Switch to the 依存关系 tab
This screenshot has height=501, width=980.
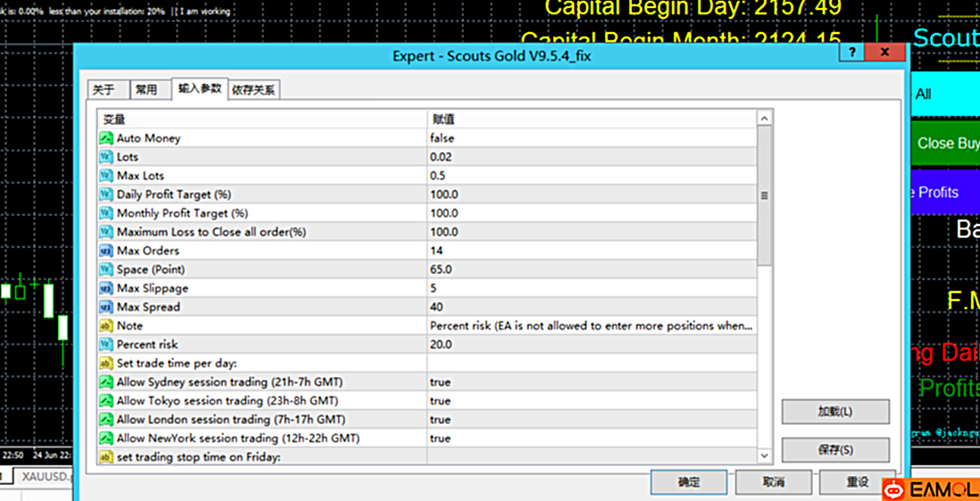pos(253,90)
